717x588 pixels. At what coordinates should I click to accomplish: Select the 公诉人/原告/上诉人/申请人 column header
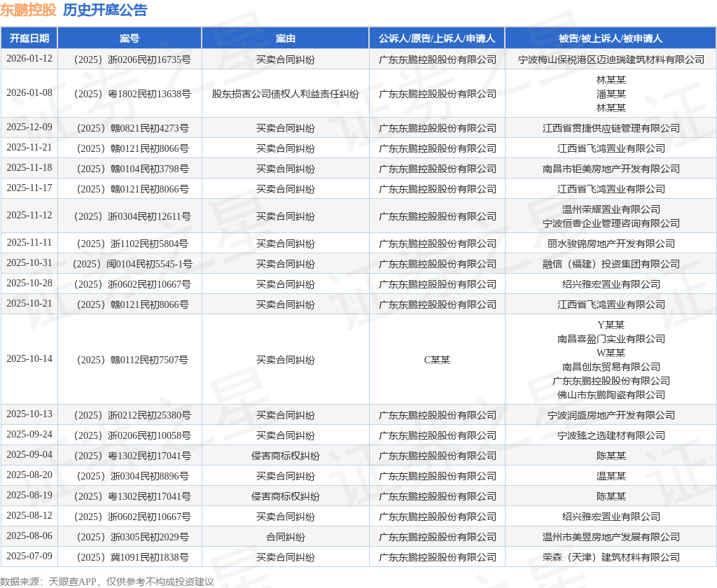[437, 38]
